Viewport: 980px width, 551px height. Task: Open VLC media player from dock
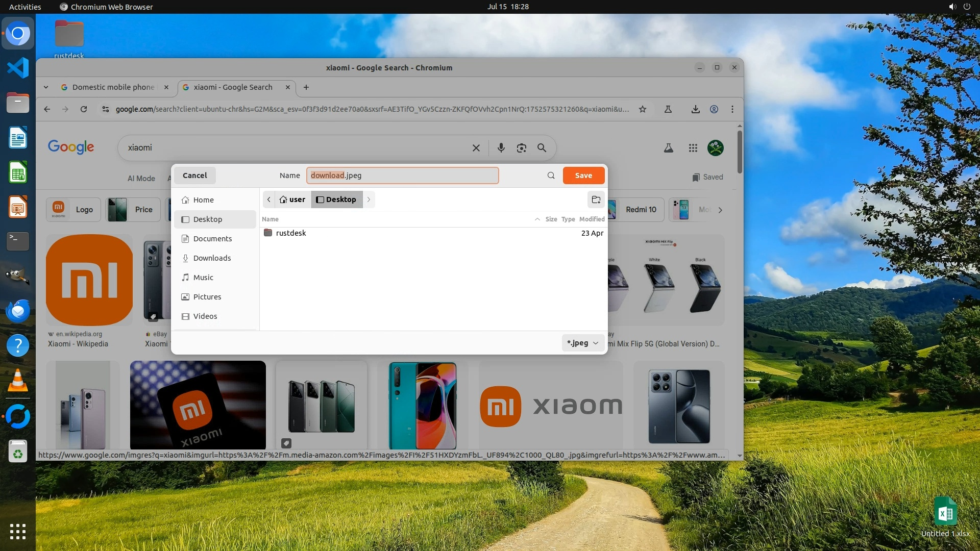tap(18, 381)
